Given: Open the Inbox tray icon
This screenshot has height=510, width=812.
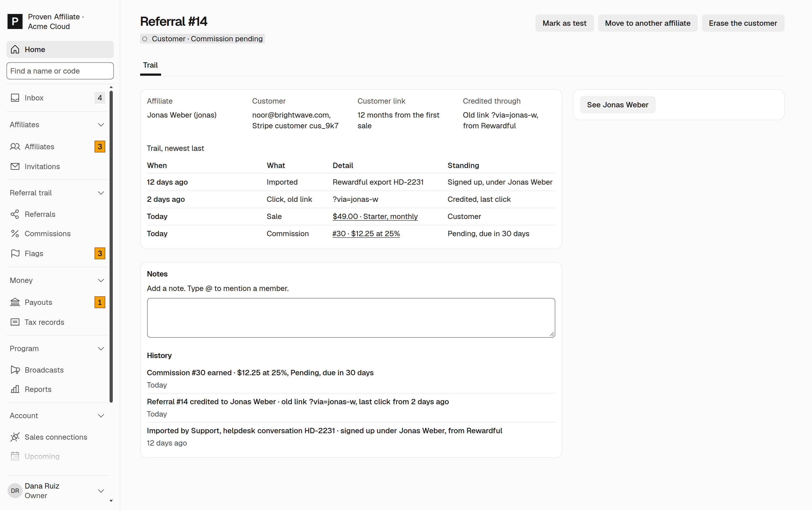Looking at the screenshot, I should (15, 98).
